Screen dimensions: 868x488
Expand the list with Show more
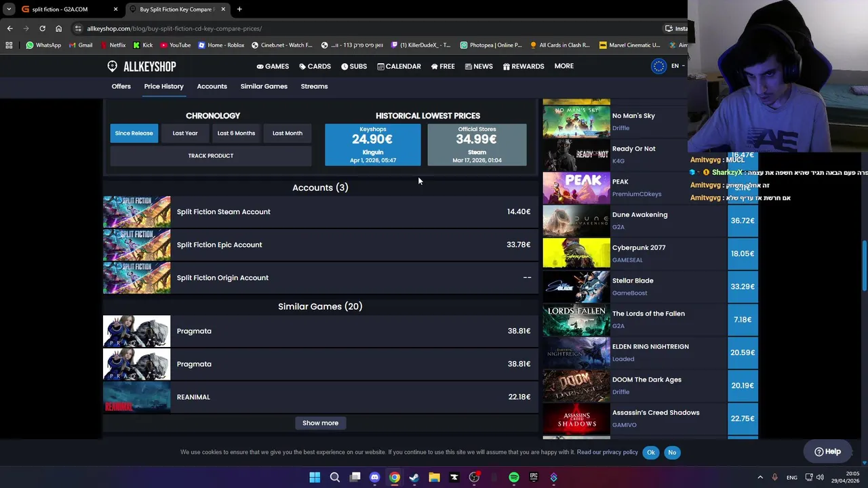320,423
